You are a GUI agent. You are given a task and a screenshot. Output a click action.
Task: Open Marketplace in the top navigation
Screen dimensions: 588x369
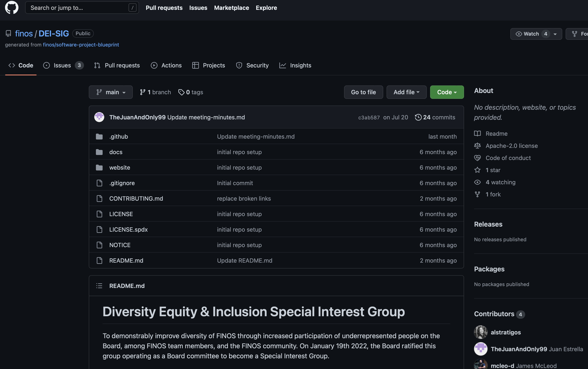(x=232, y=8)
